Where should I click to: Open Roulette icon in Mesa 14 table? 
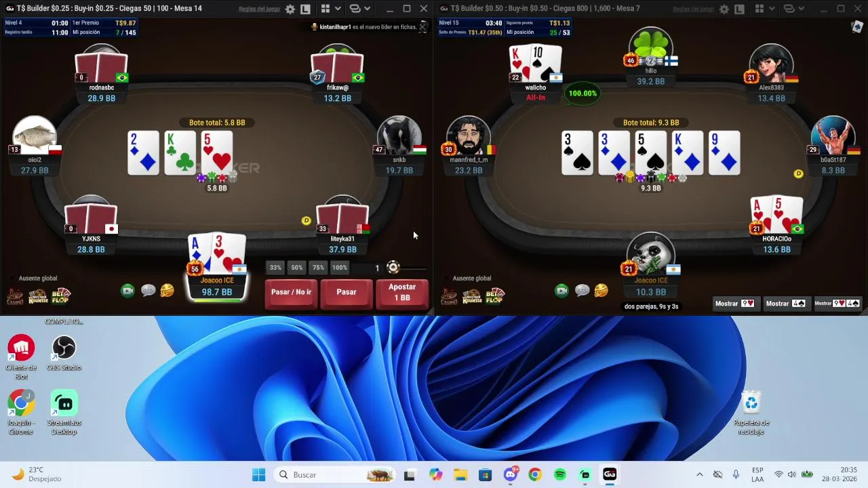[38, 296]
